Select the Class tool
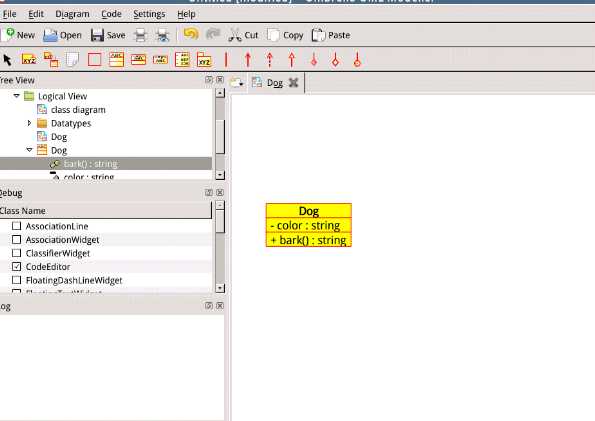Viewport: 595px width, 421px height. point(116,60)
